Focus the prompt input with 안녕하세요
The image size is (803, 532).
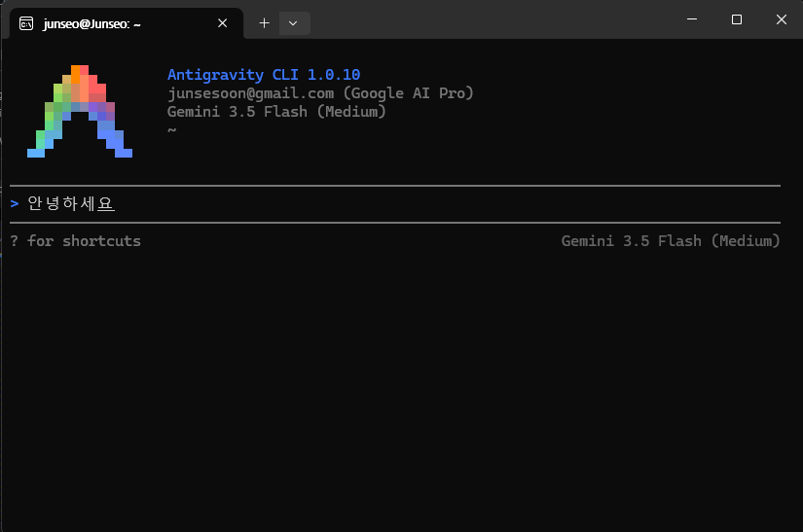click(395, 203)
